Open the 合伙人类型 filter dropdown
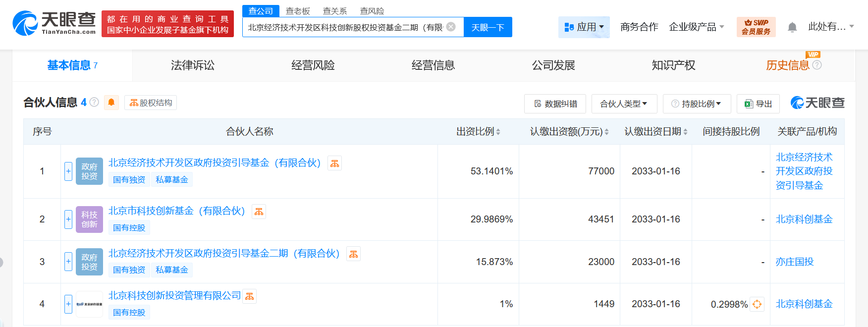 coord(624,104)
